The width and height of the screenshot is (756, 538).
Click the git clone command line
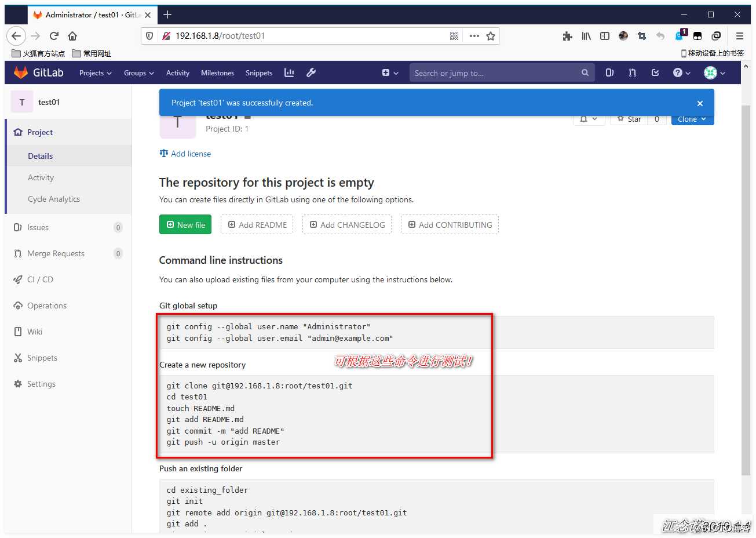pyautogui.click(x=260, y=386)
